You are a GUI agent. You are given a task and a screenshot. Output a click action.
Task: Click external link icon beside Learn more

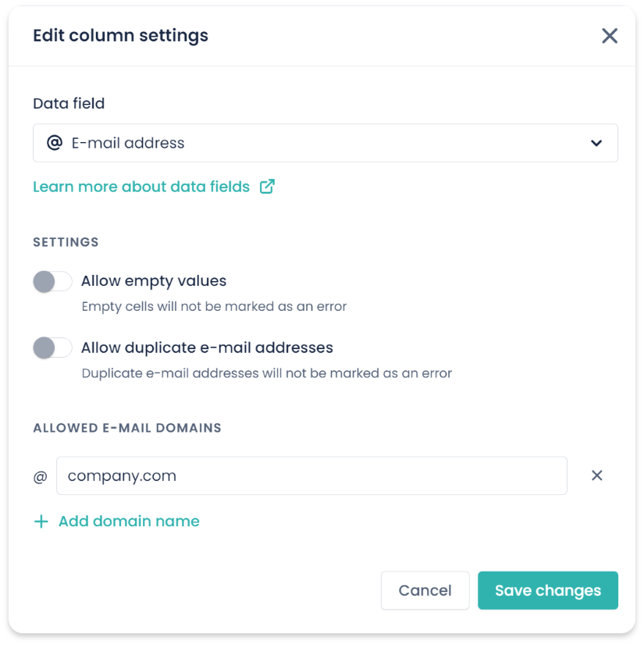[x=267, y=187]
